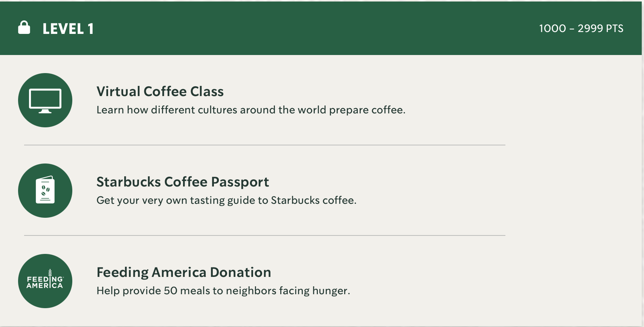Click the lock icon beside Level 1

coord(24,28)
